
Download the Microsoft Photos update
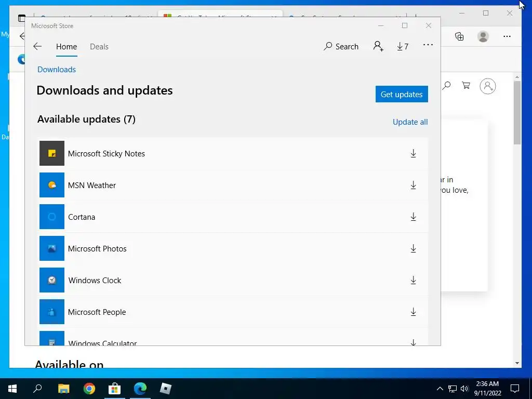pos(413,248)
